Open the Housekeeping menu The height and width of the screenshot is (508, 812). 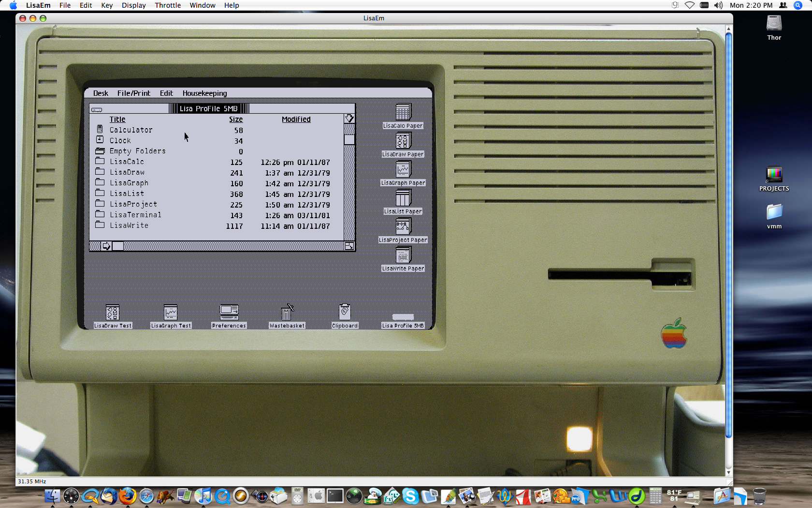[204, 93]
